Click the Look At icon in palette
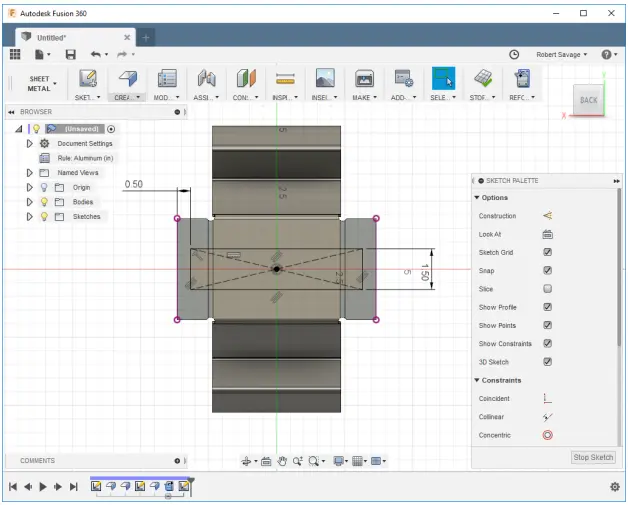 pos(547,234)
